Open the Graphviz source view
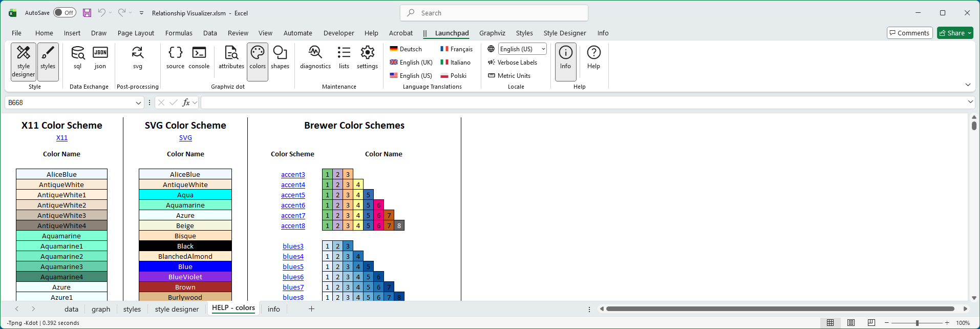 click(x=175, y=57)
